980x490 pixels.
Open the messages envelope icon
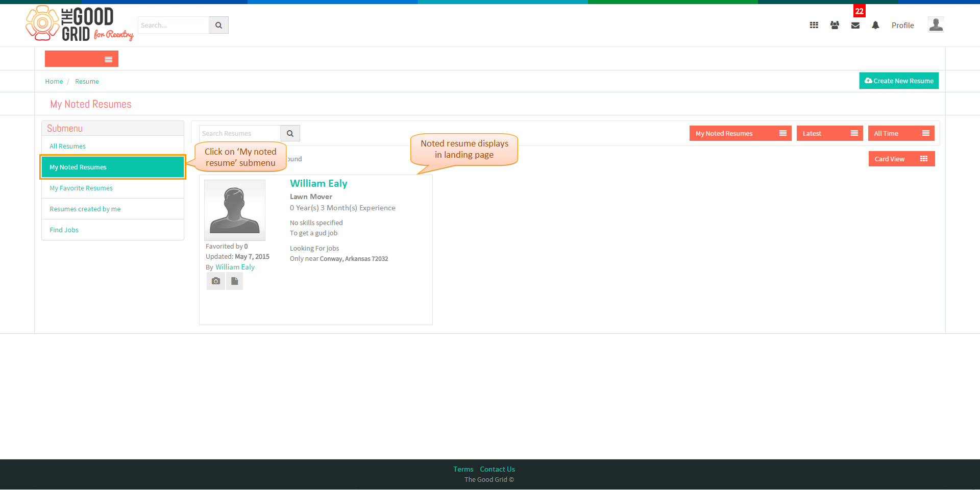point(855,25)
